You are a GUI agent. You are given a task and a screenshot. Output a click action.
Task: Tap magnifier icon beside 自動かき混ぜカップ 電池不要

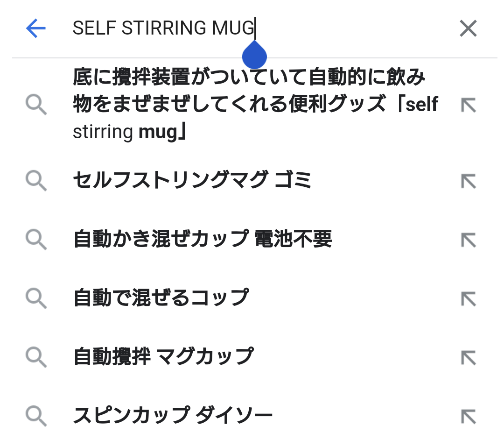[36, 239]
